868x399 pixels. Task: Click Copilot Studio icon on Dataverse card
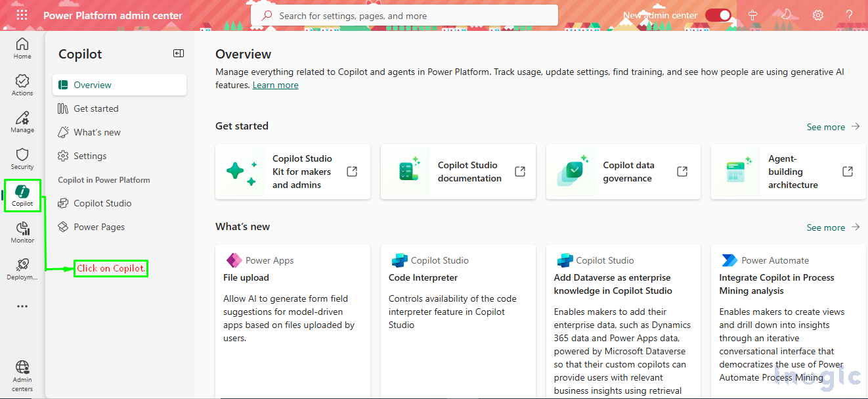coord(565,260)
